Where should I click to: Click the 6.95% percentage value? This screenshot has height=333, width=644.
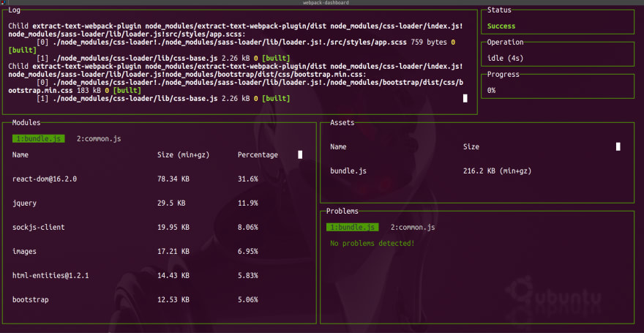[247, 251]
